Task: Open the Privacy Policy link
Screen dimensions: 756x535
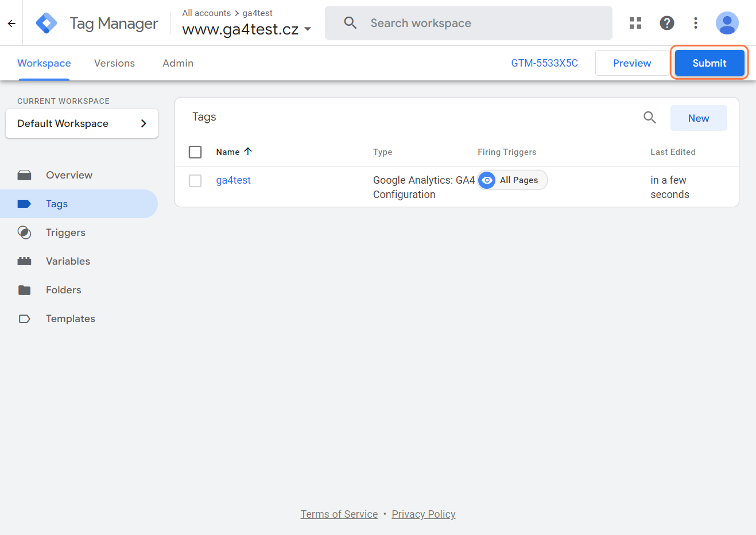Action: pos(424,514)
